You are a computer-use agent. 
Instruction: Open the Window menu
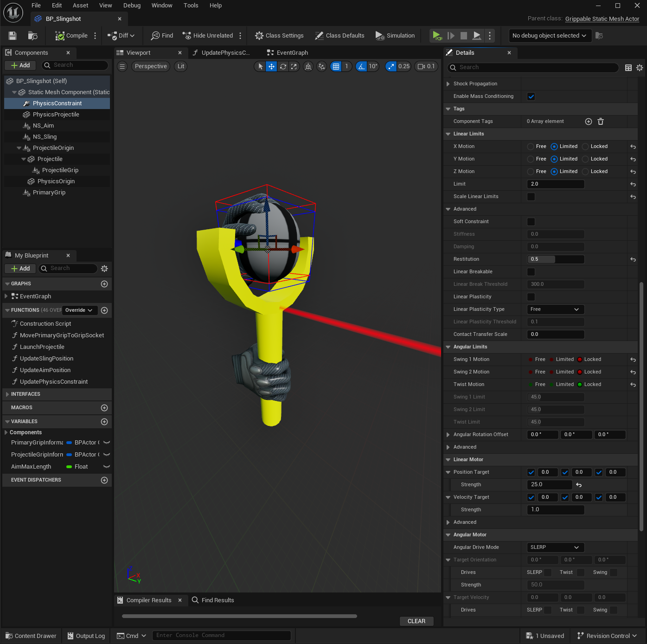click(x=161, y=6)
